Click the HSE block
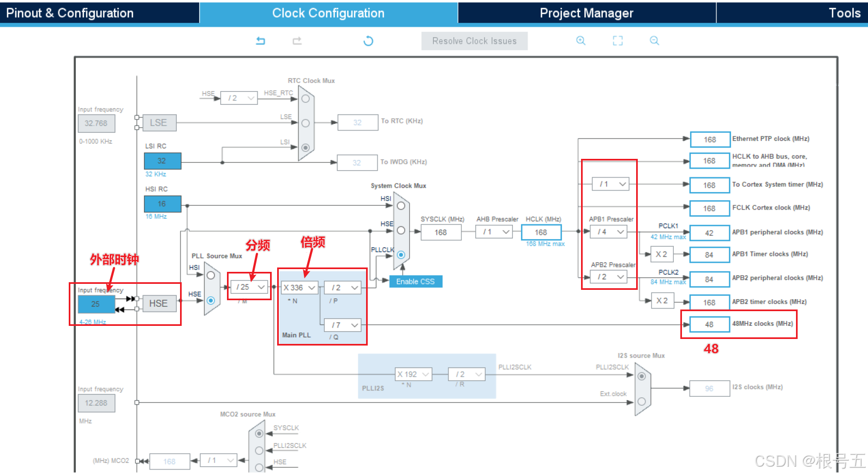This screenshot has width=868, height=476. pos(158,304)
